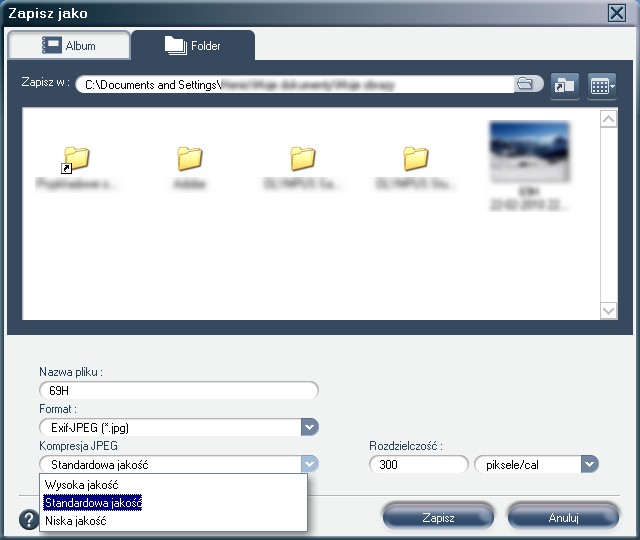
Task: Select the third folder icon in list
Action: click(303, 158)
